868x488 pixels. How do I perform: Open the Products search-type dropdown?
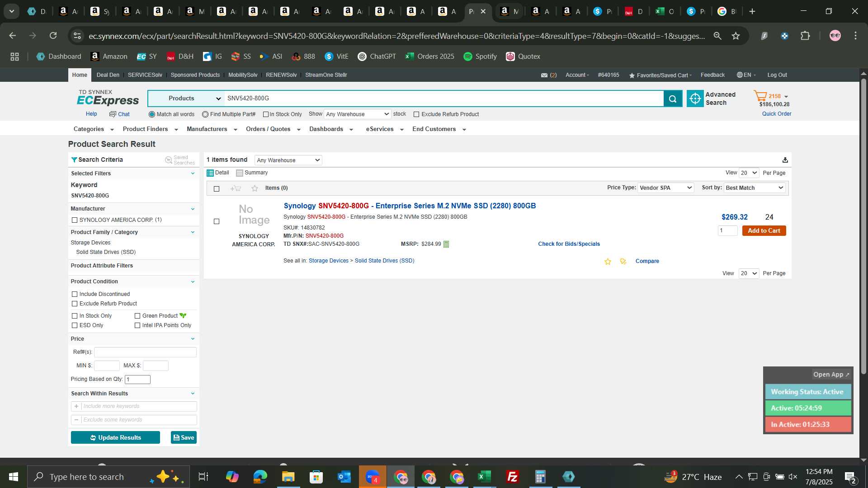tap(186, 99)
